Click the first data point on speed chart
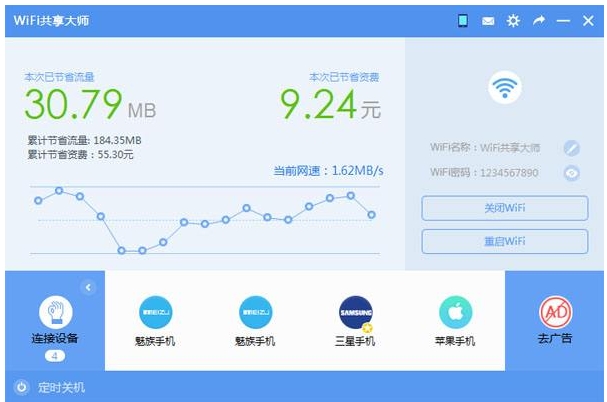 point(38,201)
